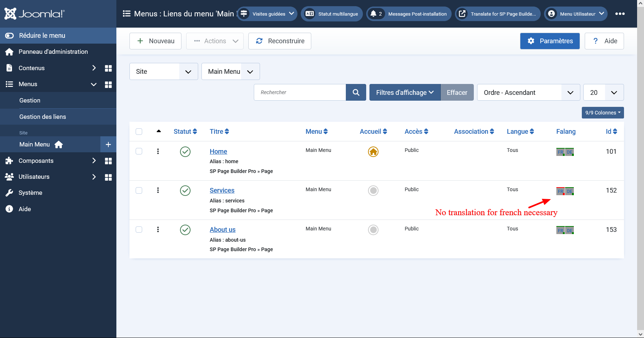Click the vertical scrollbar down arrow
Image resolution: width=644 pixels, height=338 pixels.
tap(640, 334)
